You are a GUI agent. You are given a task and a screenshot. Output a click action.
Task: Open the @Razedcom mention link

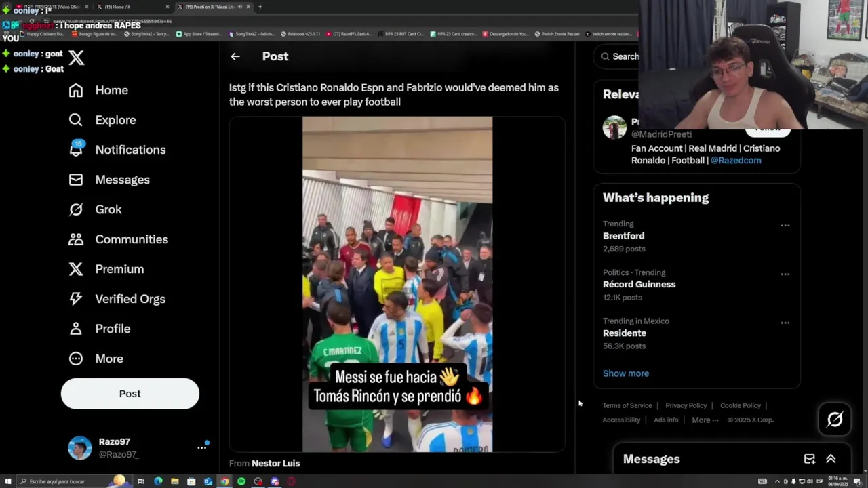[x=736, y=160]
